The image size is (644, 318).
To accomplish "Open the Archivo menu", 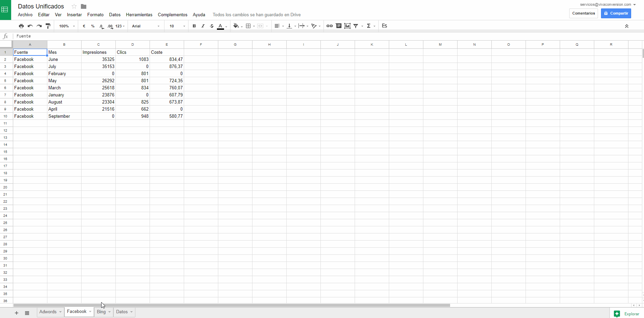I will [25, 15].
